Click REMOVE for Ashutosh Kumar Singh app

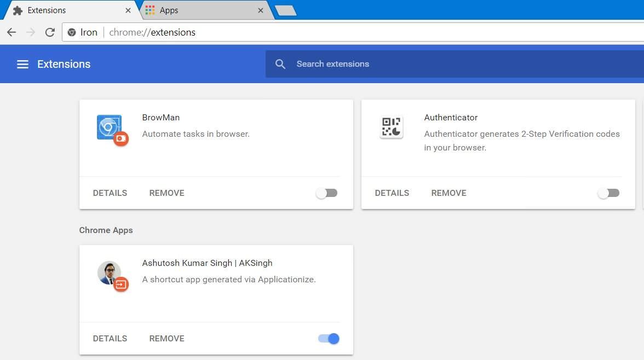point(166,339)
